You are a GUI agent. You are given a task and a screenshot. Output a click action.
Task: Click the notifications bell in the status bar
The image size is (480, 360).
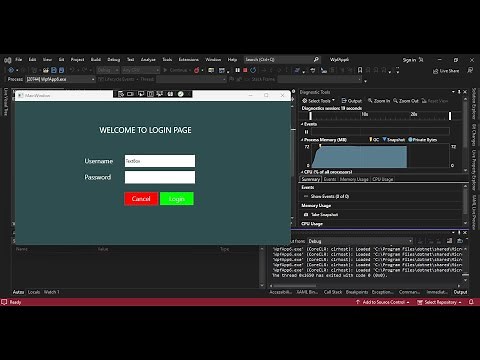click(471, 302)
